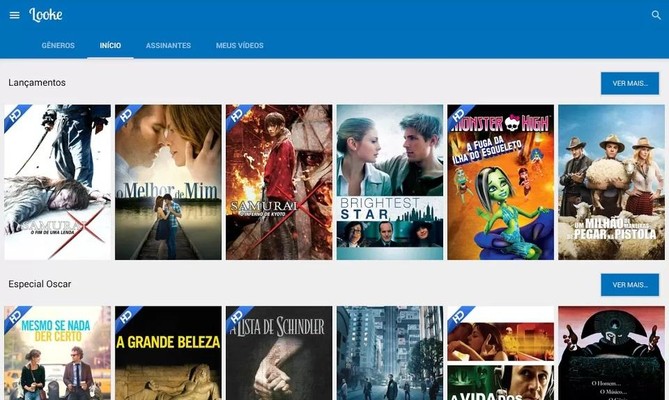Go to the Meus Vídeos tab

click(240, 45)
